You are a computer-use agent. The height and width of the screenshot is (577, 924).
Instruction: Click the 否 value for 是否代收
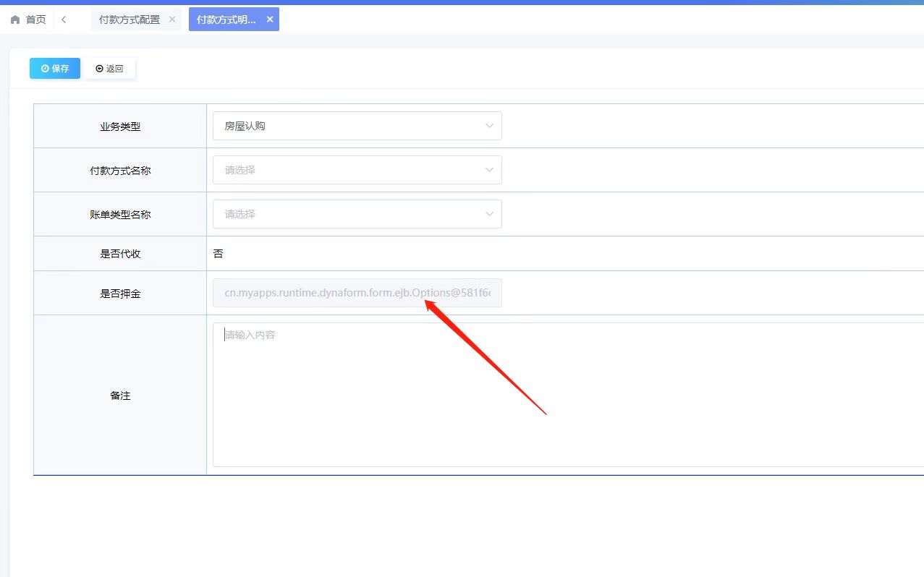(219, 254)
